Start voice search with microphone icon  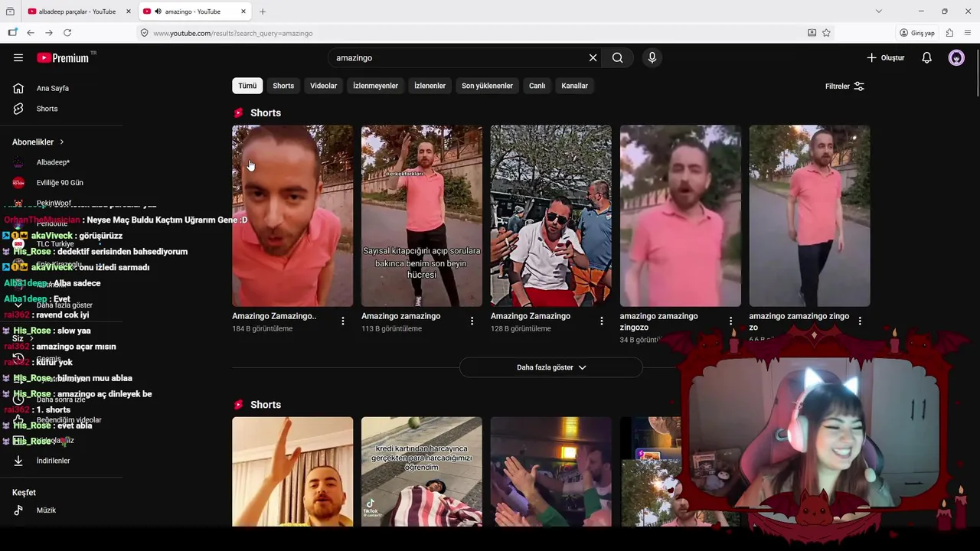pyautogui.click(x=652, y=57)
